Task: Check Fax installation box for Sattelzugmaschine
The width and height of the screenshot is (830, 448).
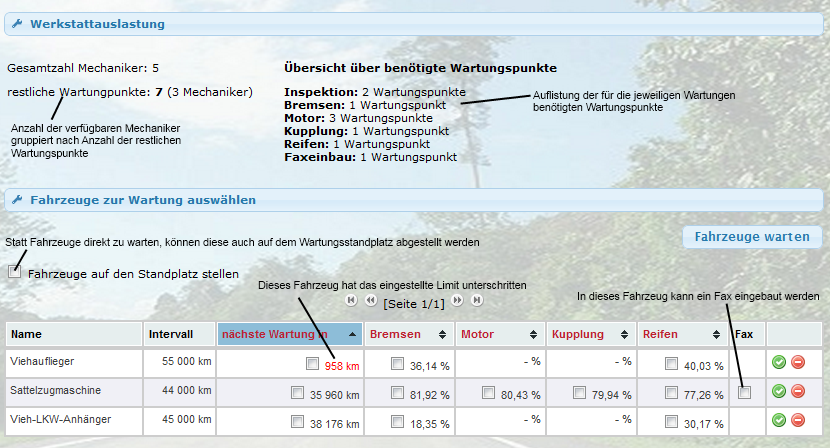Action: pyautogui.click(x=743, y=393)
